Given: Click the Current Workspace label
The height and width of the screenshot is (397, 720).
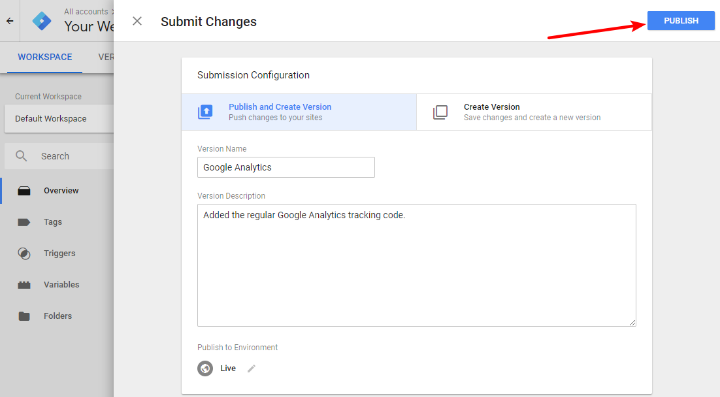Looking at the screenshot, I should [x=48, y=96].
